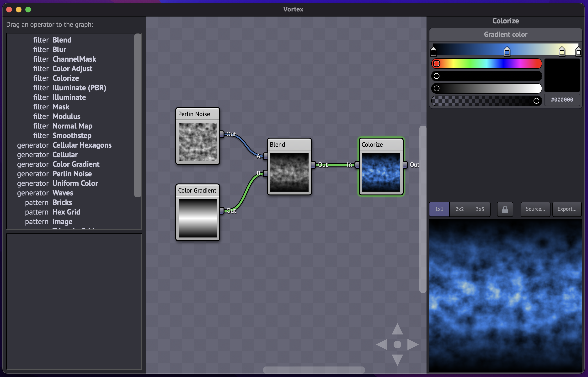This screenshot has height=377, width=588.
Task: Click the Normal Map filter icon
Action: coord(72,126)
